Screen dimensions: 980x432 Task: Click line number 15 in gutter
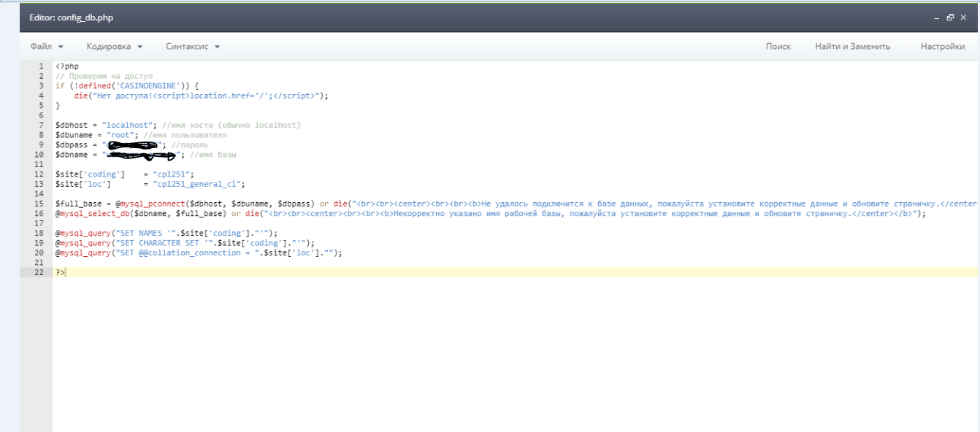point(39,204)
